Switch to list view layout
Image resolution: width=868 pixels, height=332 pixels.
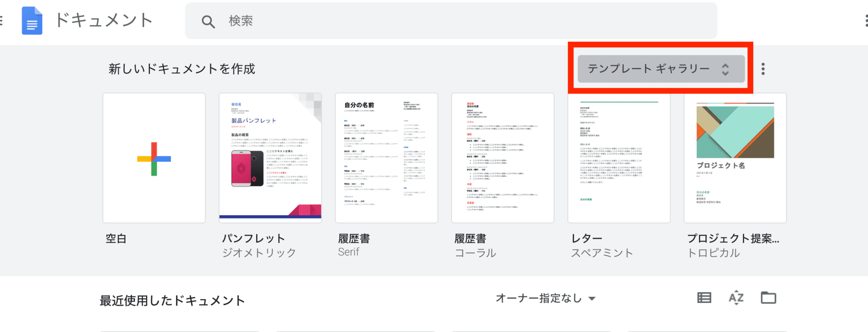tap(704, 298)
